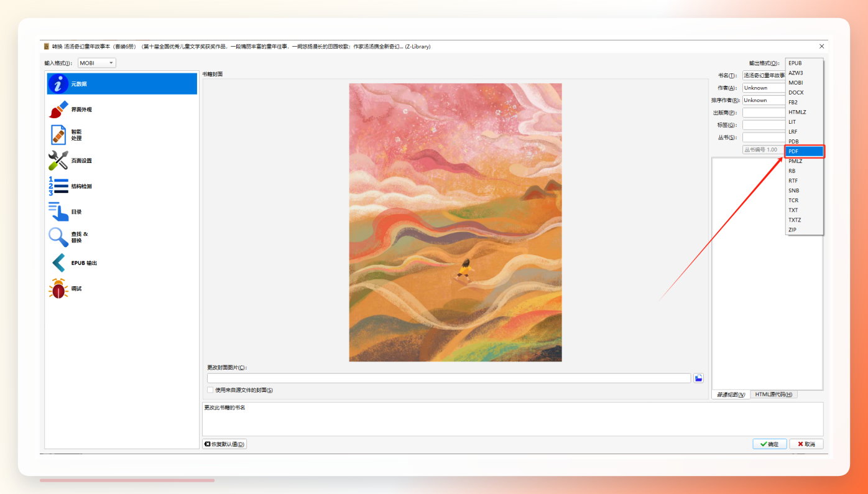Select TXT from the output format list
Image resolution: width=868 pixels, height=494 pixels.
tap(805, 210)
